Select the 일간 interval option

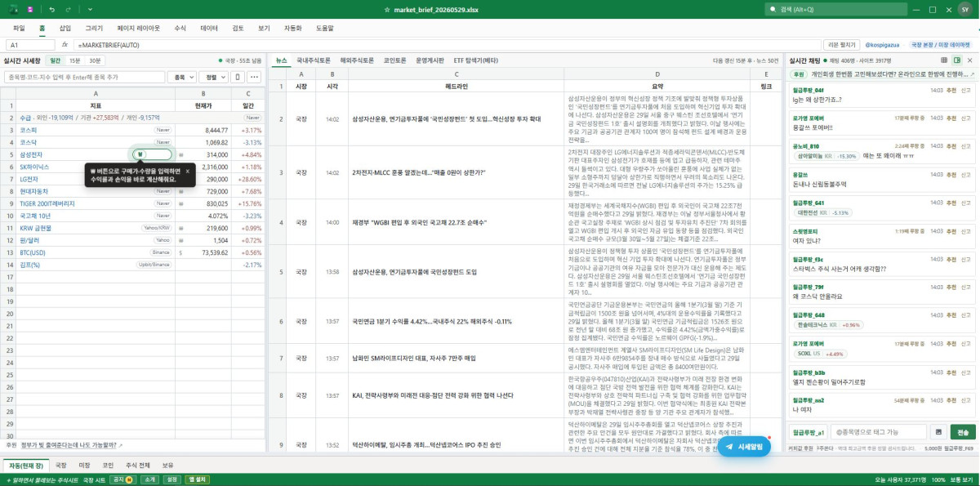pos(56,60)
